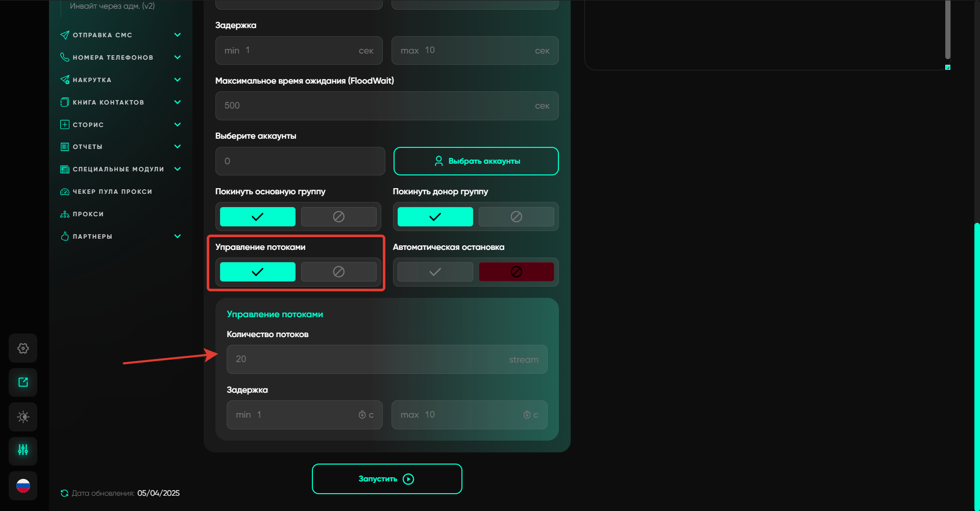980x511 pixels.
Task: Expand the Накрутка section chevron
Action: click(x=178, y=80)
